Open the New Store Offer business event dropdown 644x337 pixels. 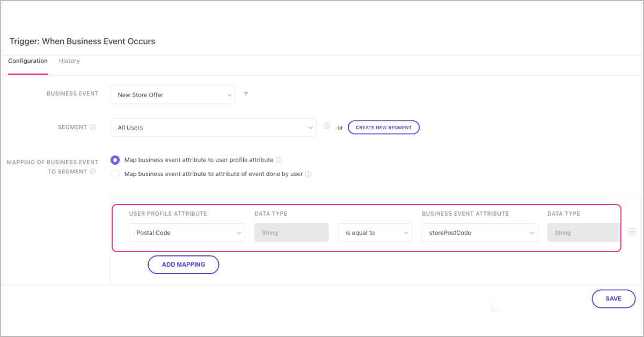172,95
